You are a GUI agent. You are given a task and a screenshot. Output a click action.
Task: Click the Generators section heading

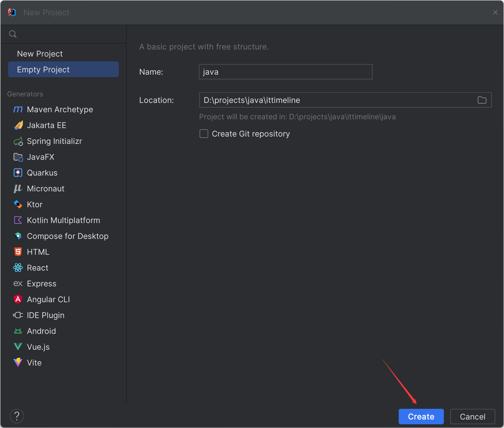25,94
